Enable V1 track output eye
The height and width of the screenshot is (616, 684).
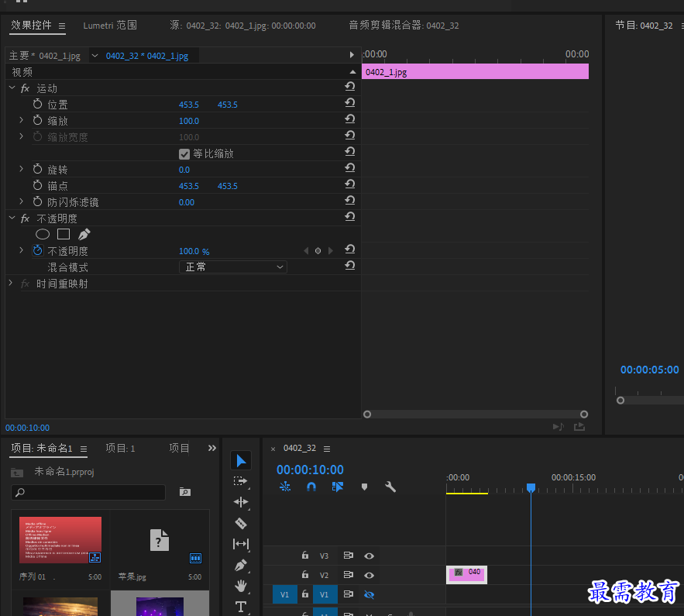pyautogui.click(x=369, y=594)
